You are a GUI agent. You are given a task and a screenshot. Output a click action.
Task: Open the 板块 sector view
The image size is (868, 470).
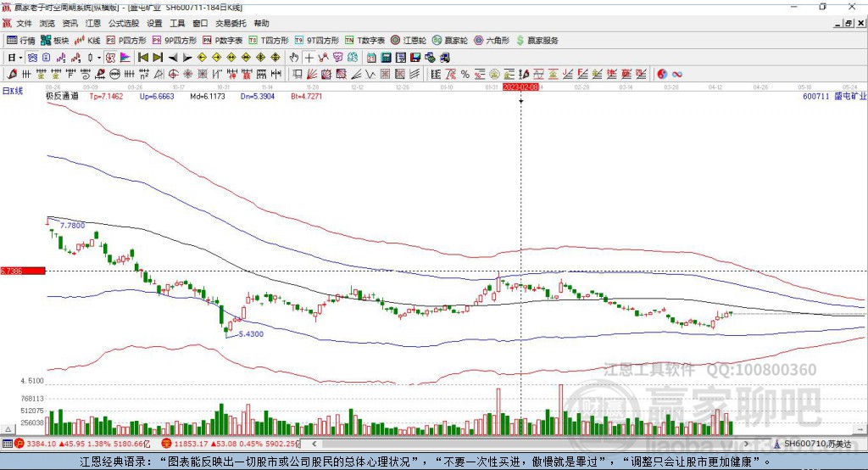point(54,41)
